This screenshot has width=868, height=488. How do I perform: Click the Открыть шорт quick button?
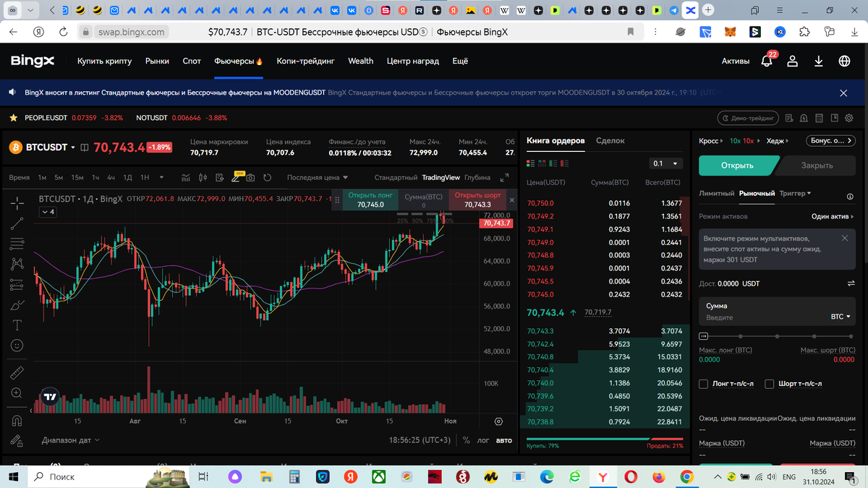click(477, 200)
